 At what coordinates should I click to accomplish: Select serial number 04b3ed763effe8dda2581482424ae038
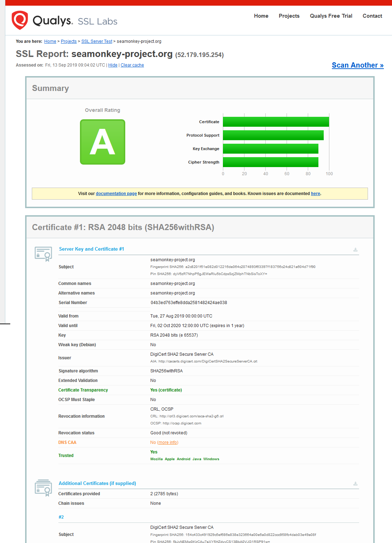[x=189, y=303]
